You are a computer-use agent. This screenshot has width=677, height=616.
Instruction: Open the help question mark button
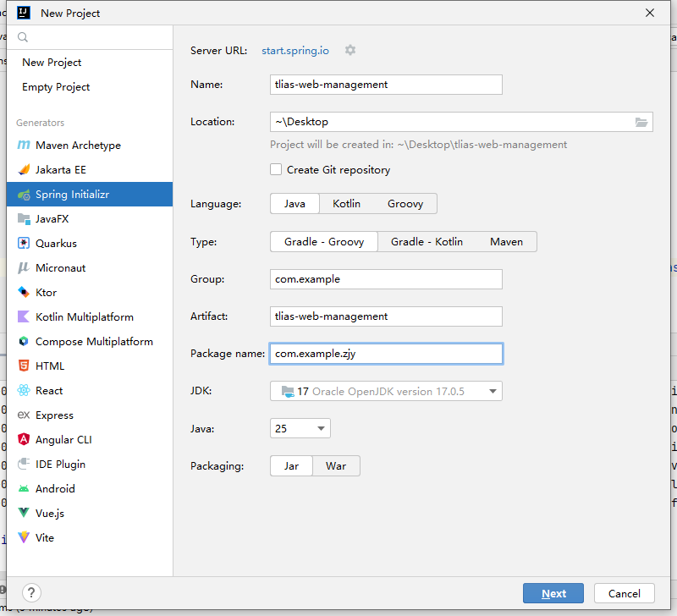tap(30, 593)
